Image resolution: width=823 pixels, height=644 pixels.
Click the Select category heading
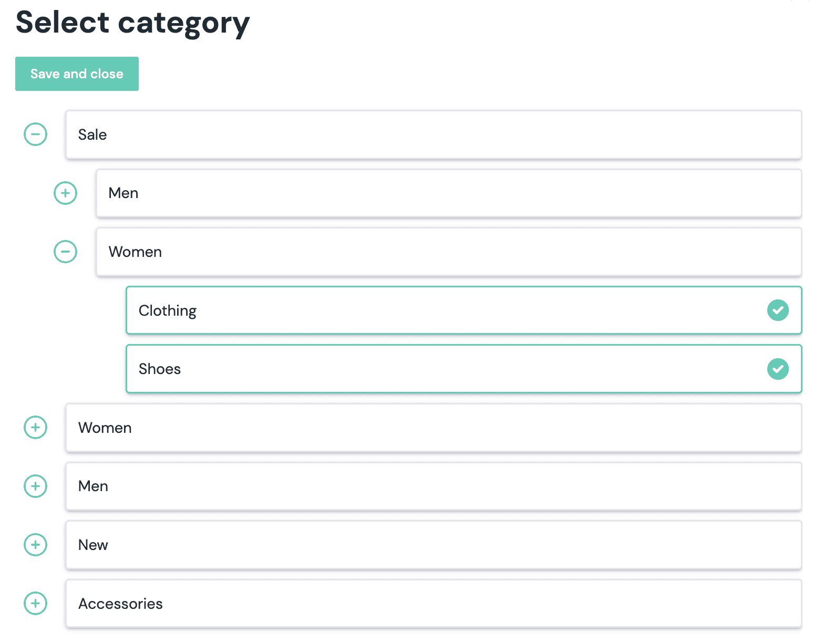tap(132, 22)
